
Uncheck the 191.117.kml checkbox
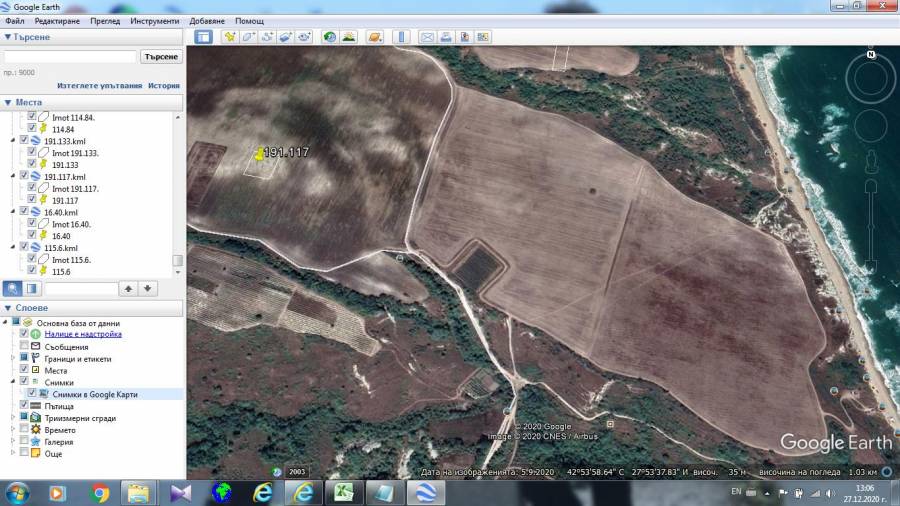[x=23, y=177]
